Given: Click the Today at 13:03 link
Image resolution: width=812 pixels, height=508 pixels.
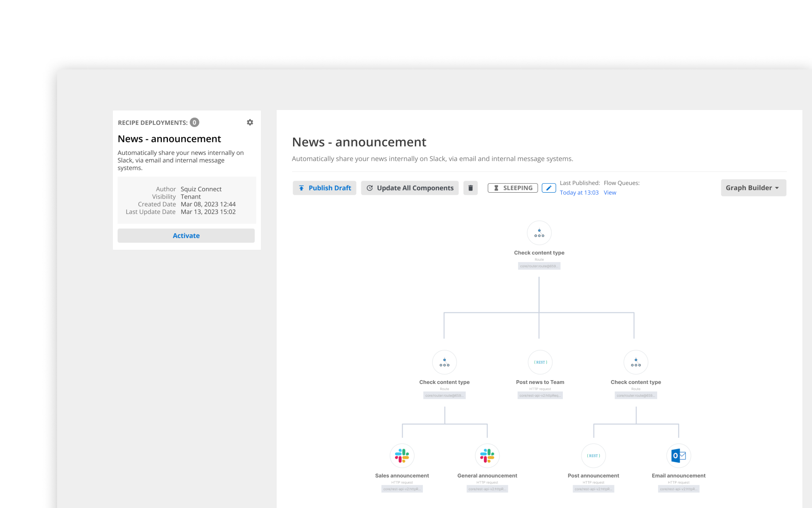Looking at the screenshot, I should pyautogui.click(x=579, y=193).
